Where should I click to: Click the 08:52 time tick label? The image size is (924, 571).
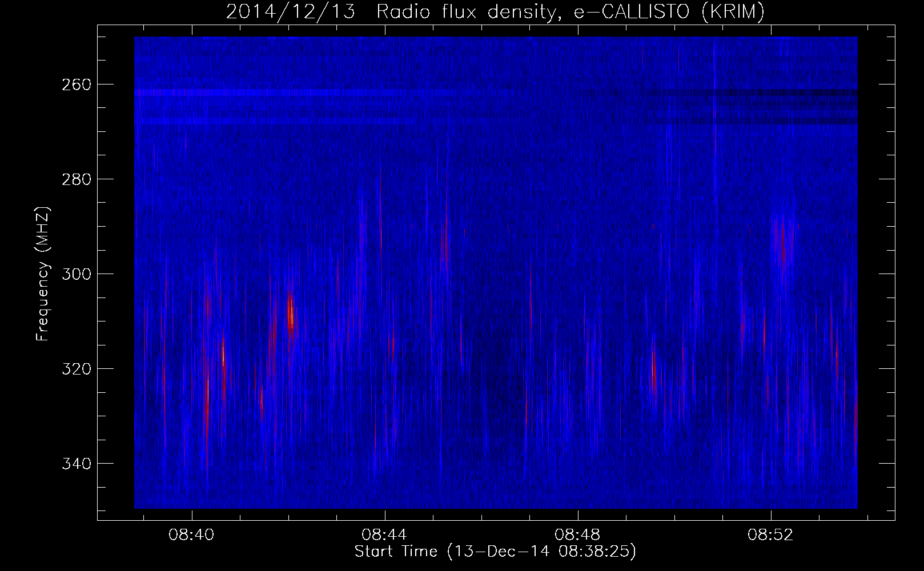point(771,535)
